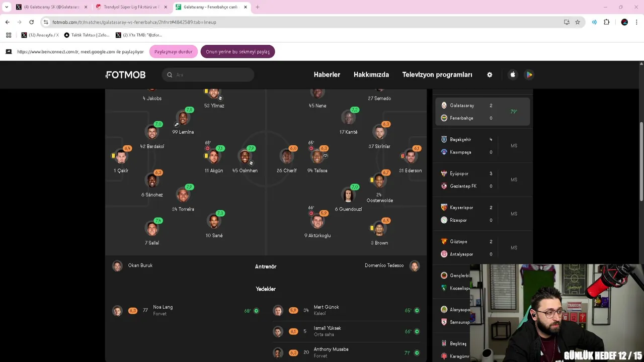Open the browser extensions puzzle icon
This screenshot has height=362, width=644.
(606, 22)
